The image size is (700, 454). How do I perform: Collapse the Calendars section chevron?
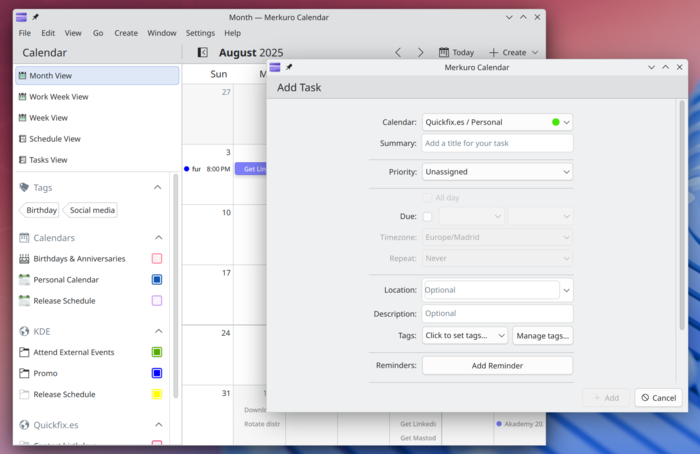158,238
